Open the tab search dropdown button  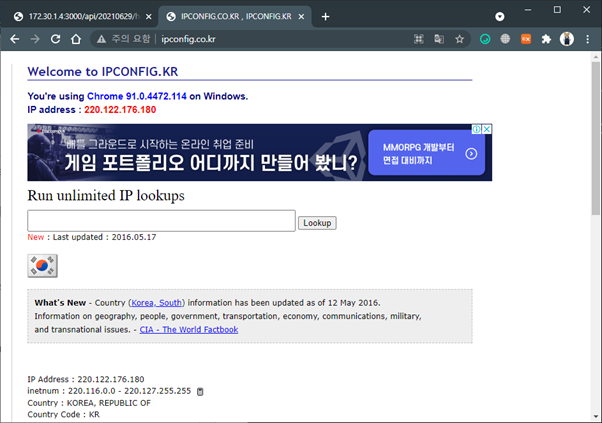pyautogui.click(x=499, y=17)
